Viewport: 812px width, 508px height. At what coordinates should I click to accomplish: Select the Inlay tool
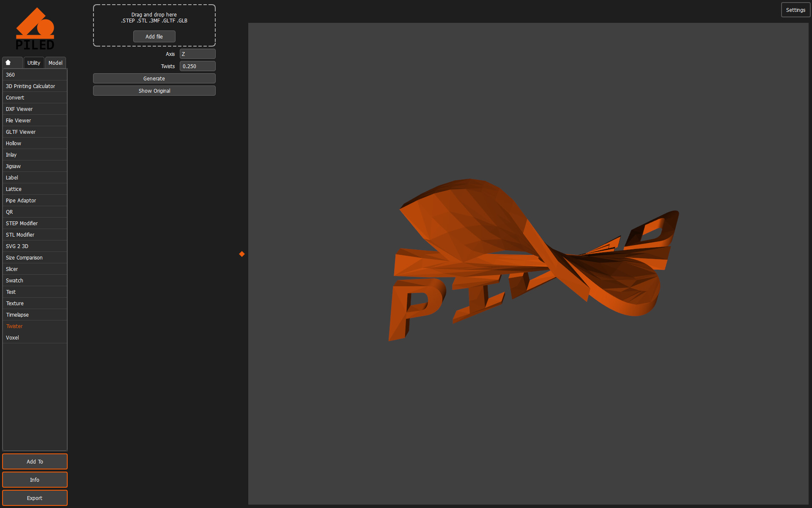[35, 155]
